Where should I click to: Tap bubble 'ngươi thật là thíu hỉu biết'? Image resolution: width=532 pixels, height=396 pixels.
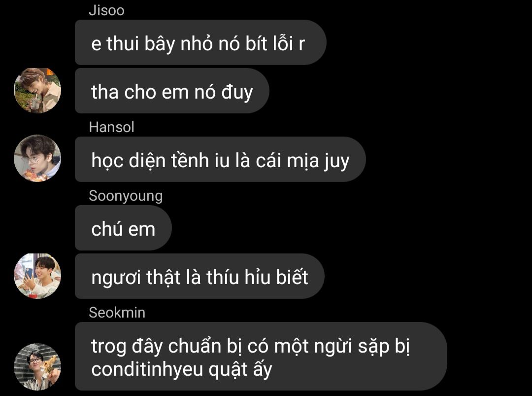(x=199, y=276)
